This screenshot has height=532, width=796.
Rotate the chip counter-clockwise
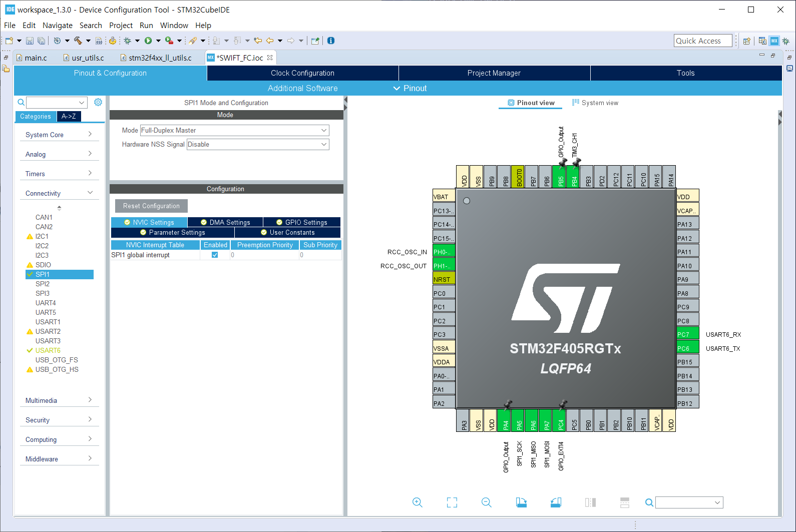tap(556, 502)
